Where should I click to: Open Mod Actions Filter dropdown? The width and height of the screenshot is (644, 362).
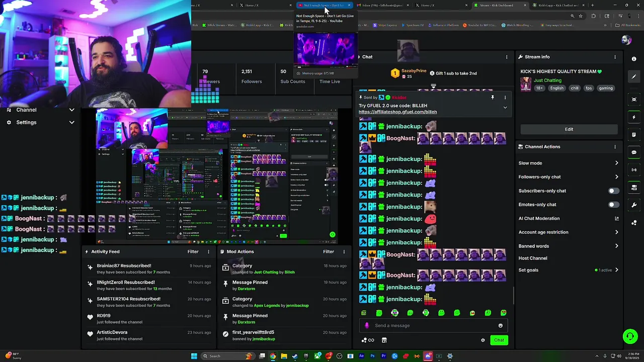point(329,251)
